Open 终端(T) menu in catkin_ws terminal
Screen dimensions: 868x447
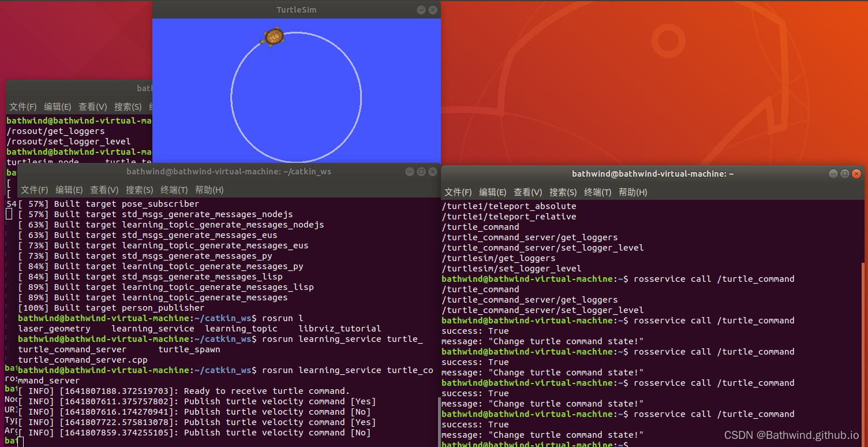point(174,190)
